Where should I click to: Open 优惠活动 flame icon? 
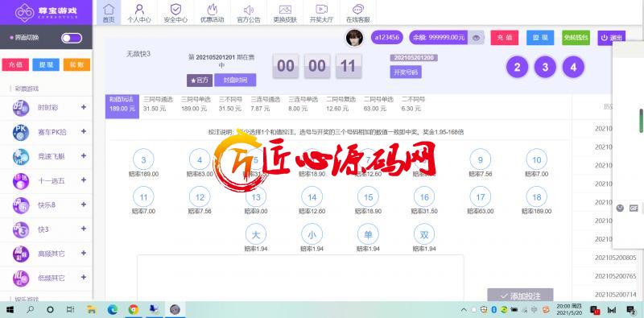coord(212,10)
